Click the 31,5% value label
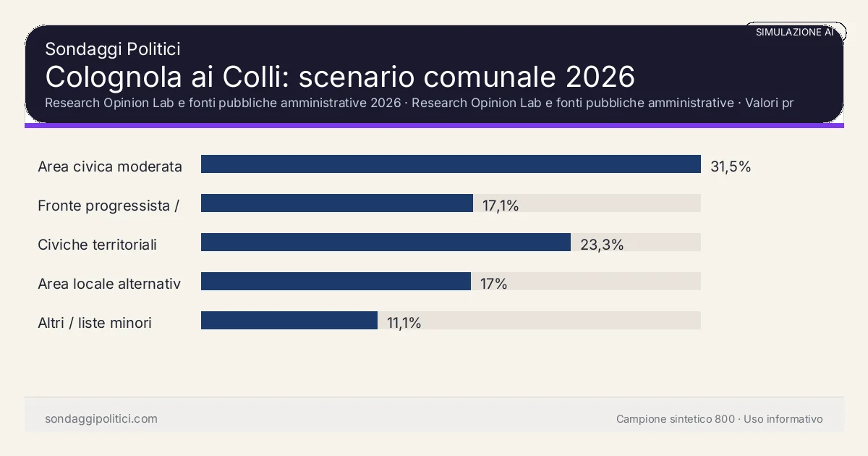Viewport: 868px width, 456px height. click(731, 166)
